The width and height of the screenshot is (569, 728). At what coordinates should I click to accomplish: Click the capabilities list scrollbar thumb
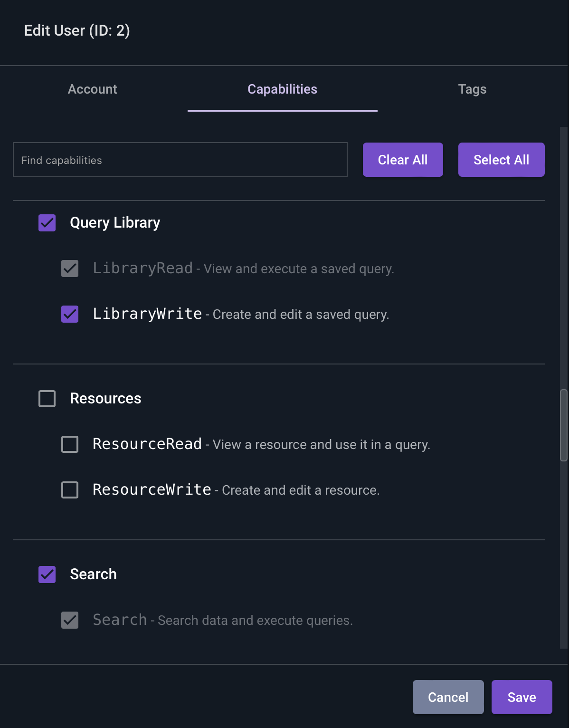564,425
